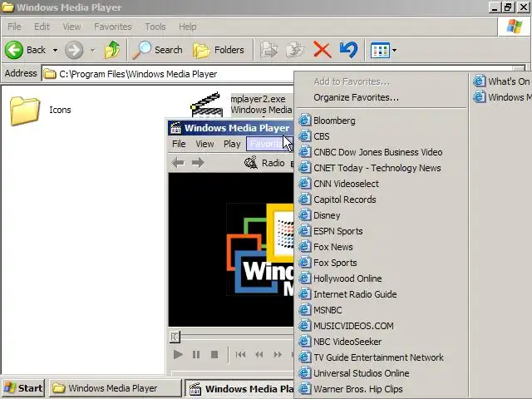Open Search in the Explorer toolbar

(157, 50)
